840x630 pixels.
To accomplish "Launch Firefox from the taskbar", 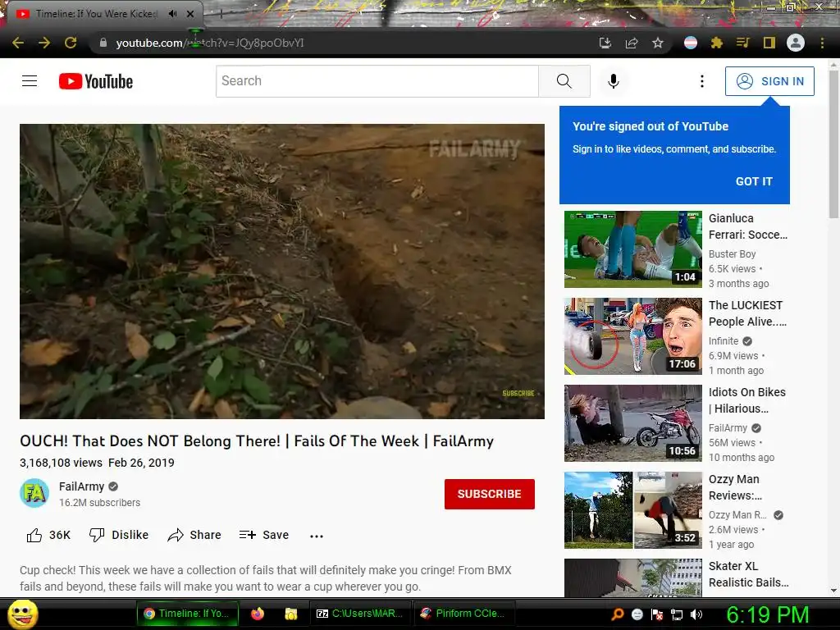I will tap(258, 614).
